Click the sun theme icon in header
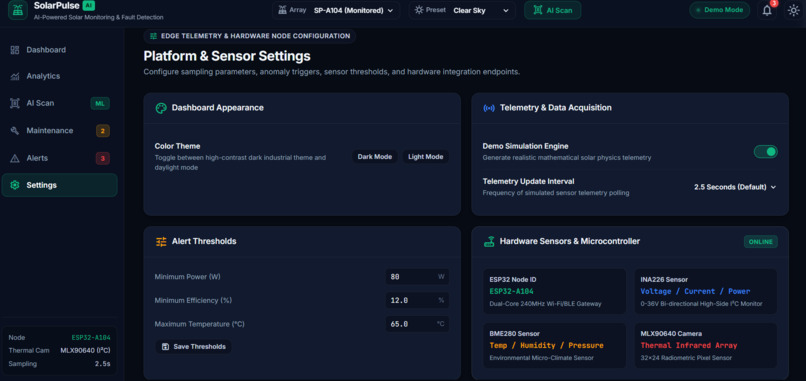The width and height of the screenshot is (806, 381). pos(794,10)
